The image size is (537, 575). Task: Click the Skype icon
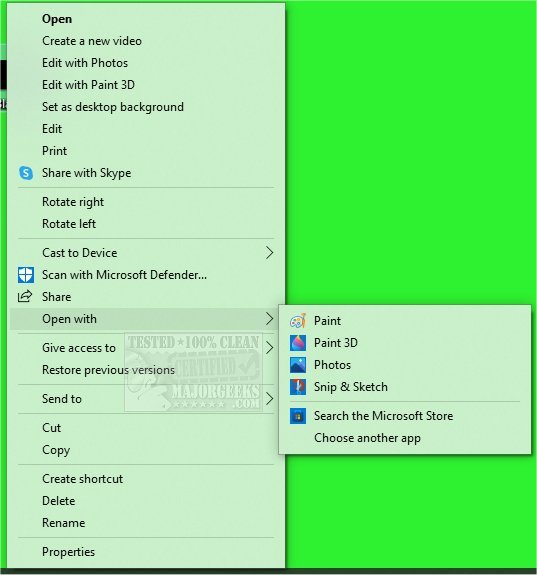click(x=26, y=173)
